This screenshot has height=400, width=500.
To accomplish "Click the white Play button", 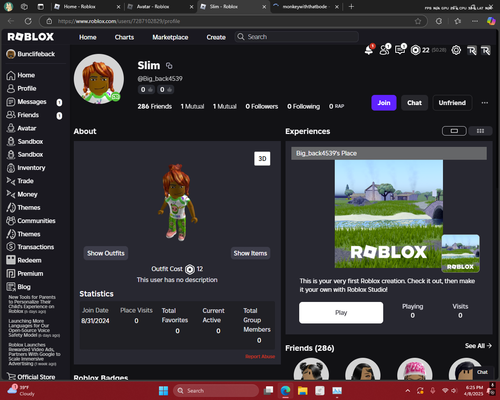I will [x=341, y=313].
